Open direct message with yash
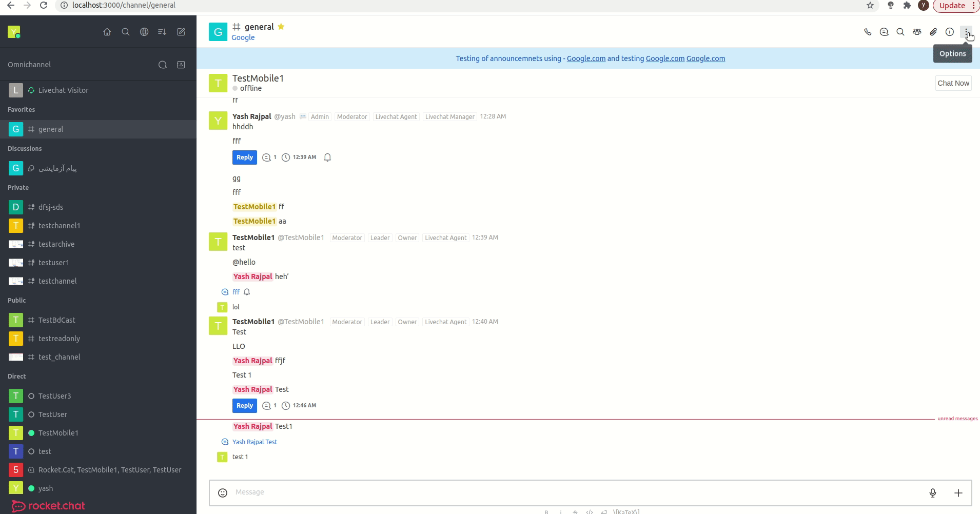The width and height of the screenshot is (980, 514). pyautogui.click(x=98, y=488)
